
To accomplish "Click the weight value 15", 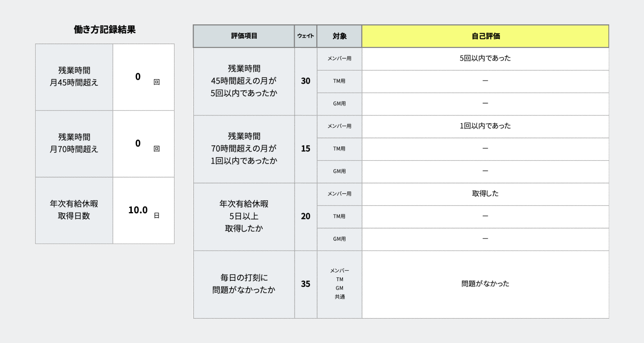I will tap(305, 149).
